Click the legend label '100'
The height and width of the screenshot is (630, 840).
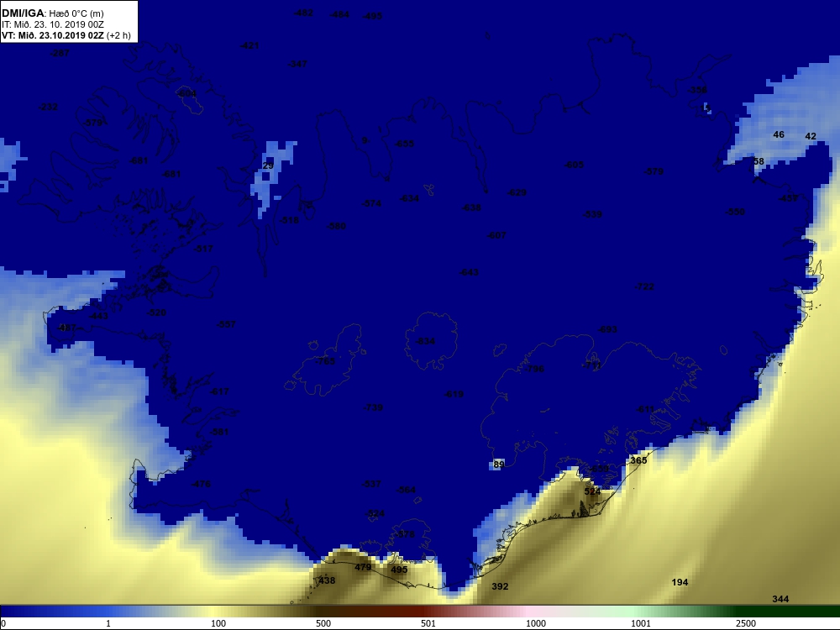[x=218, y=623]
